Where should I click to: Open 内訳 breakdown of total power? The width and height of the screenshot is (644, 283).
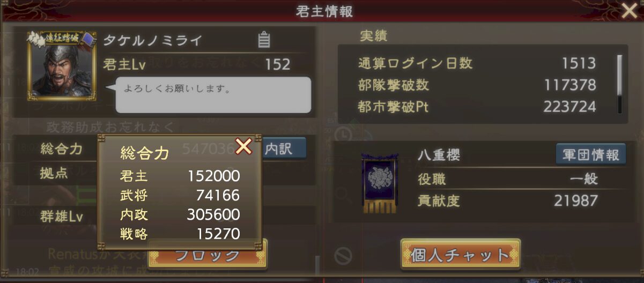(284, 148)
